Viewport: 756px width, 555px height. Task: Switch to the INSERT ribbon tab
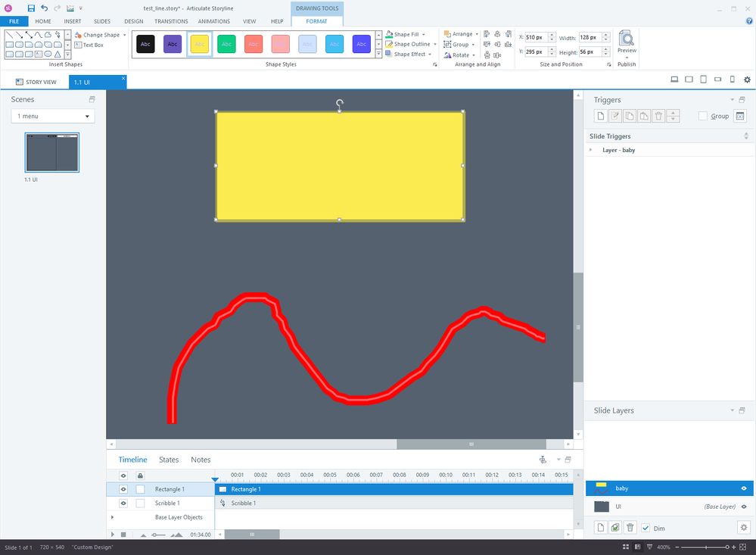73,21
